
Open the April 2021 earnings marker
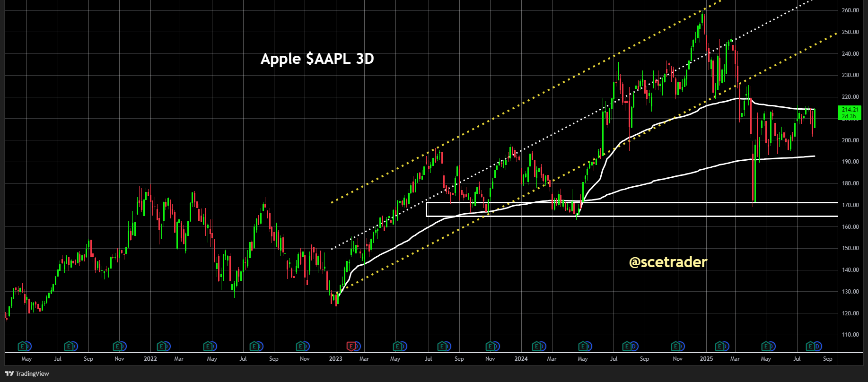22,347
